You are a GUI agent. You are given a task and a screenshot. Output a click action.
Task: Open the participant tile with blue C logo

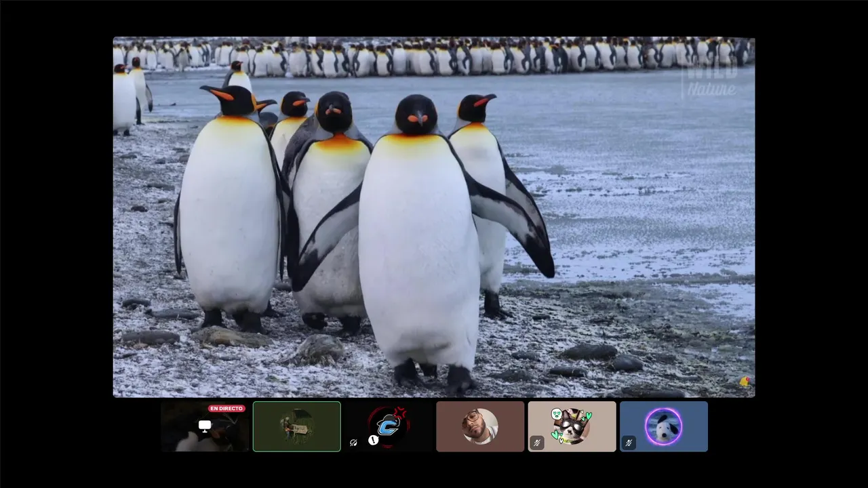tap(389, 426)
